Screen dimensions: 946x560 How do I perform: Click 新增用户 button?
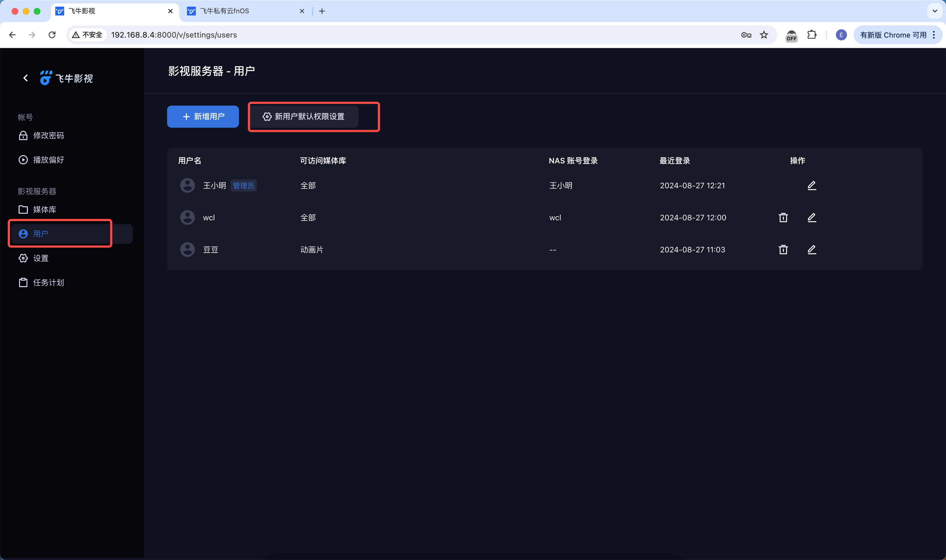coord(203,117)
